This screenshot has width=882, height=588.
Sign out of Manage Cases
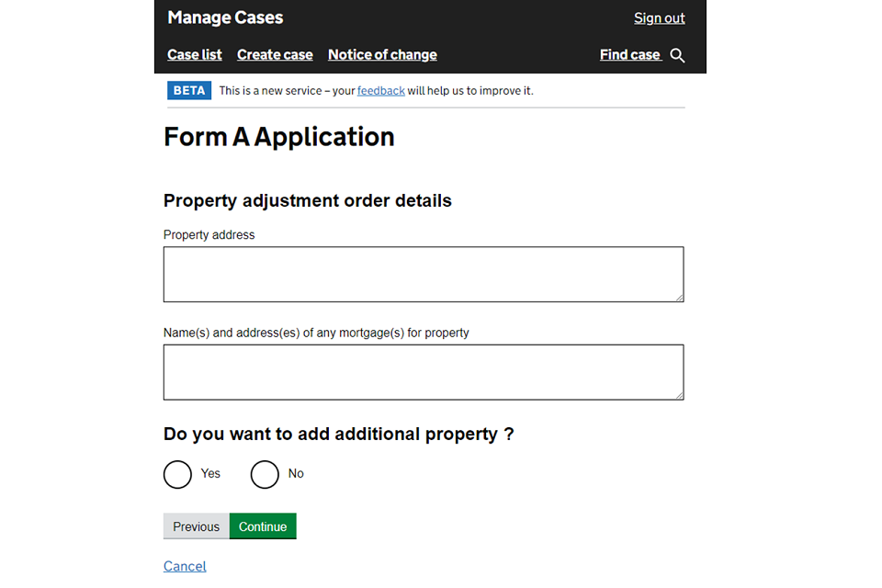(x=659, y=18)
